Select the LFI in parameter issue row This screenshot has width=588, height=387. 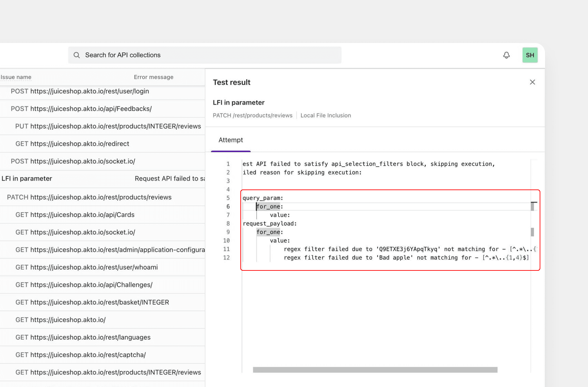[27, 178]
